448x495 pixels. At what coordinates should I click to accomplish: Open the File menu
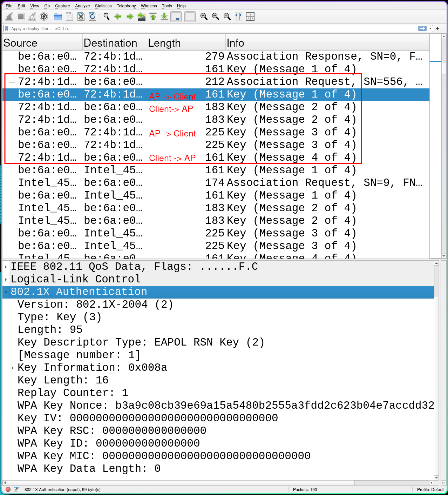pyautogui.click(x=9, y=6)
